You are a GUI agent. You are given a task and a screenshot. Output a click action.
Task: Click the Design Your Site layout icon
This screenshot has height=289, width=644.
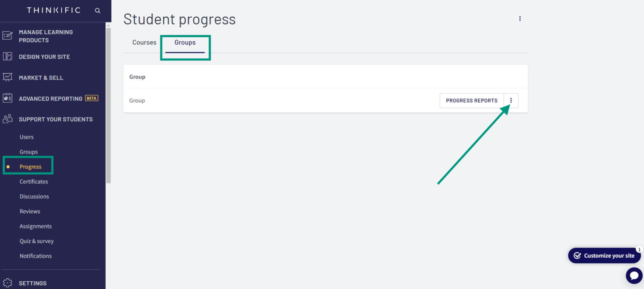(8, 56)
